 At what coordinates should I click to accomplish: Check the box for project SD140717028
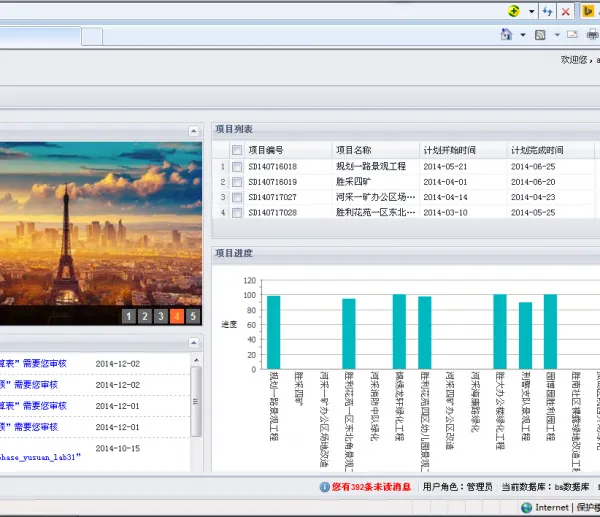click(237, 212)
